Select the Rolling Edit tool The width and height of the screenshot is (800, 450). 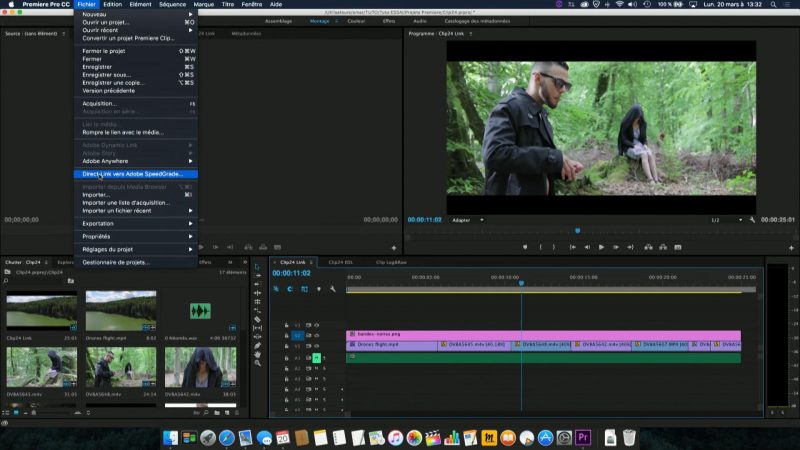click(257, 293)
